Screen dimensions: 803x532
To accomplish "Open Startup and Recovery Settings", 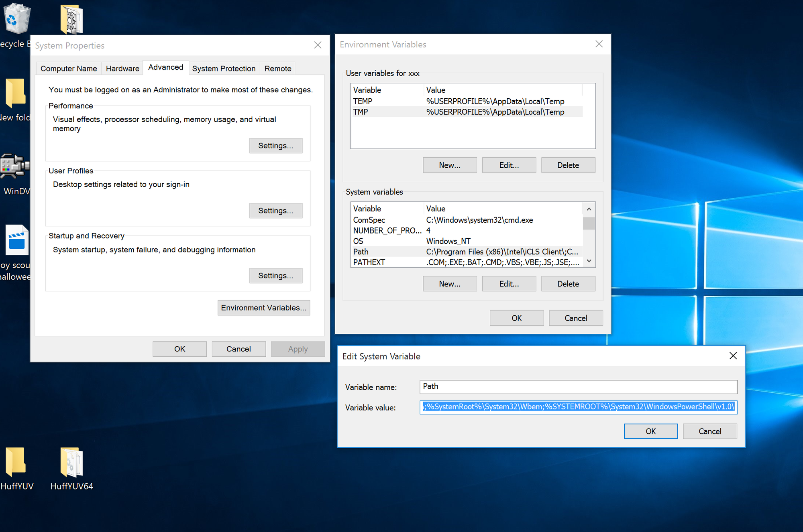I will (x=276, y=275).
